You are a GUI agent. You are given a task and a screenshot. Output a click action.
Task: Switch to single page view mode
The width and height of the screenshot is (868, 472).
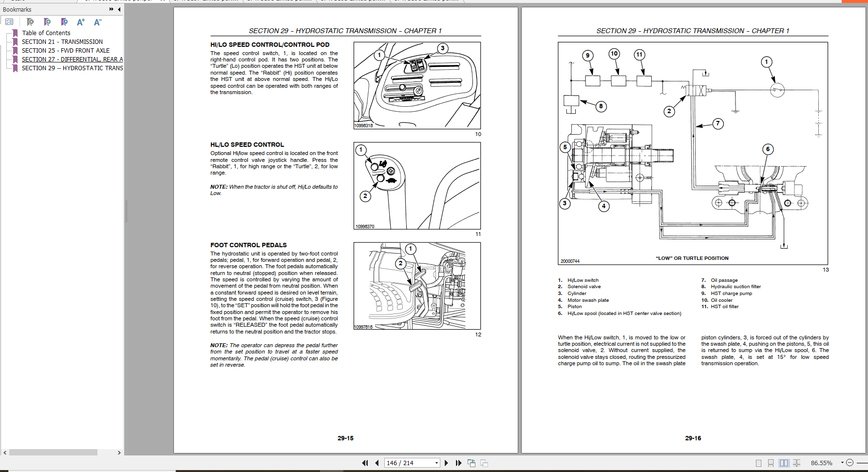coord(758,462)
